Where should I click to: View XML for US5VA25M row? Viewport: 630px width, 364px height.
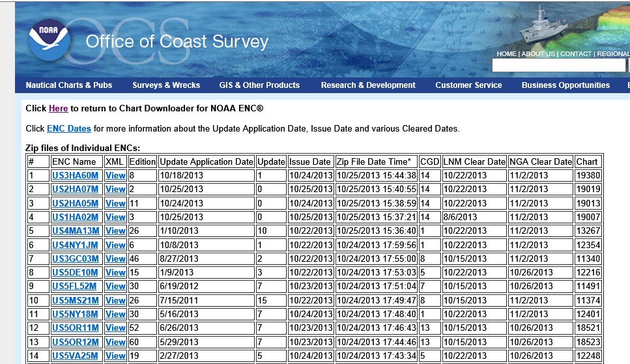pyautogui.click(x=115, y=356)
